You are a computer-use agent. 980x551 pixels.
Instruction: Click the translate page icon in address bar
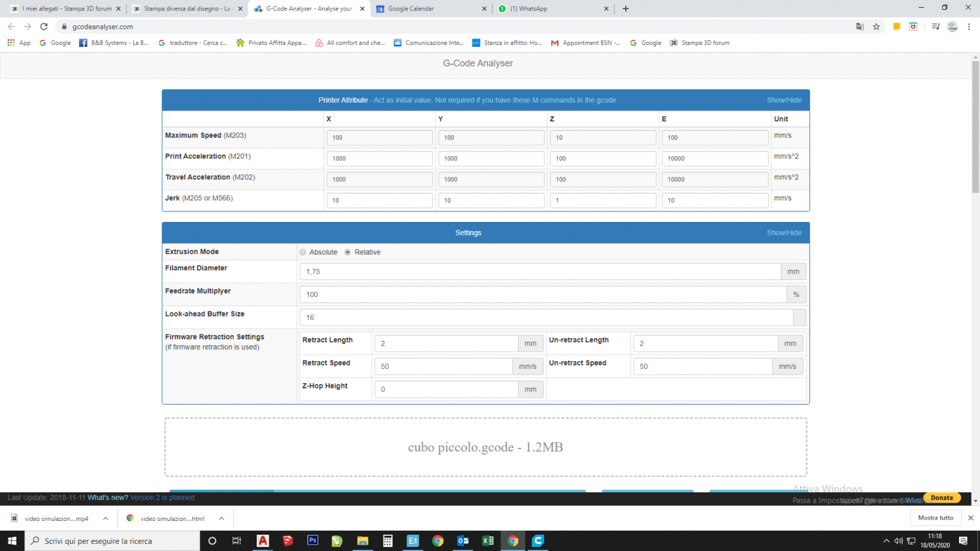tap(860, 27)
